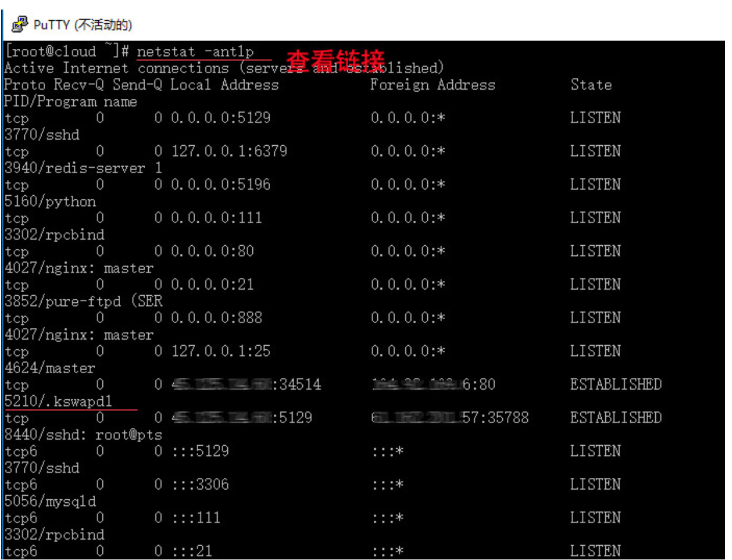Click the suspicious 5210/.kswapd1 process entry
Screen dimensions: 732x560
[x=58, y=402]
